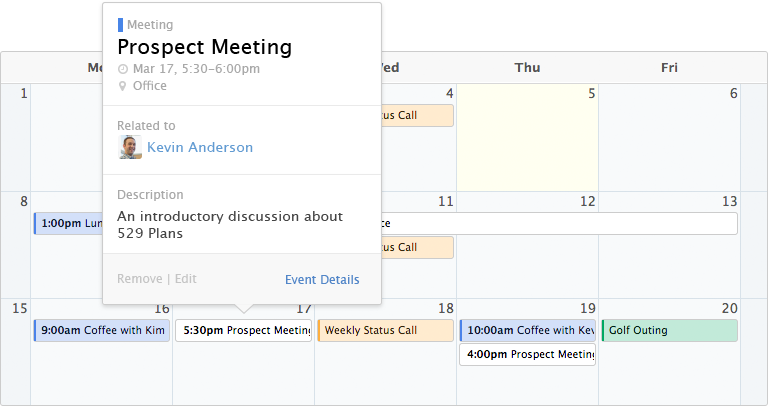The width and height of the screenshot is (768, 406).
Task: Open the 1:00pm Lunch event on Monday
Action: [x=69, y=223]
